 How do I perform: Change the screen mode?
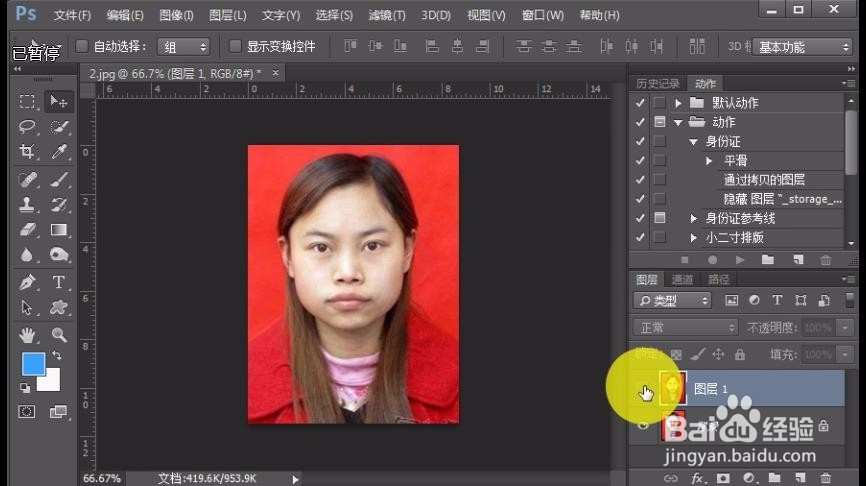pyautogui.click(x=58, y=411)
